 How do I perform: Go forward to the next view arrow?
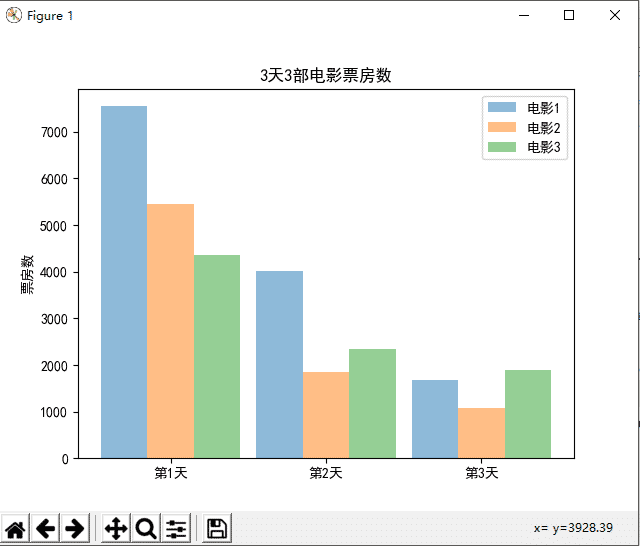click(75, 528)
